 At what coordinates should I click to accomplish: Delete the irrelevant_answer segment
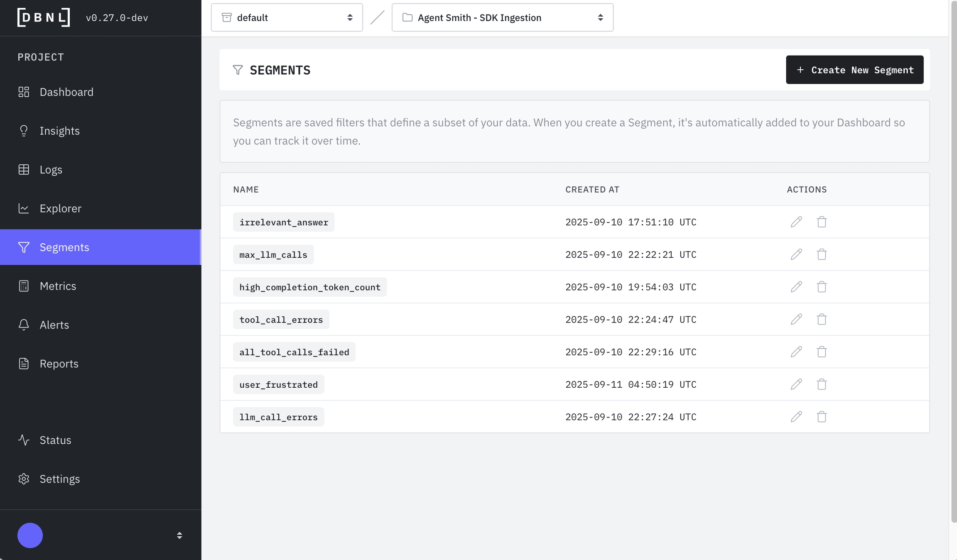[x=821, y=222]
